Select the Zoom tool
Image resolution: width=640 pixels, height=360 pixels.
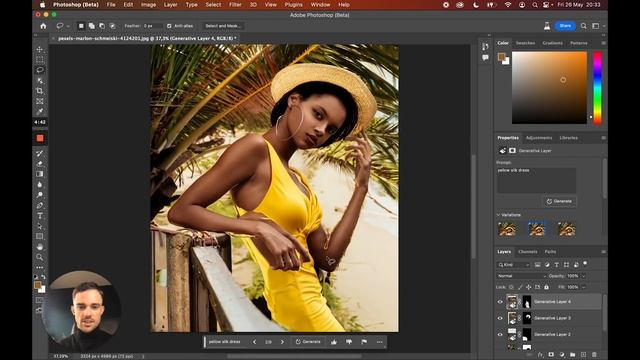40,257
